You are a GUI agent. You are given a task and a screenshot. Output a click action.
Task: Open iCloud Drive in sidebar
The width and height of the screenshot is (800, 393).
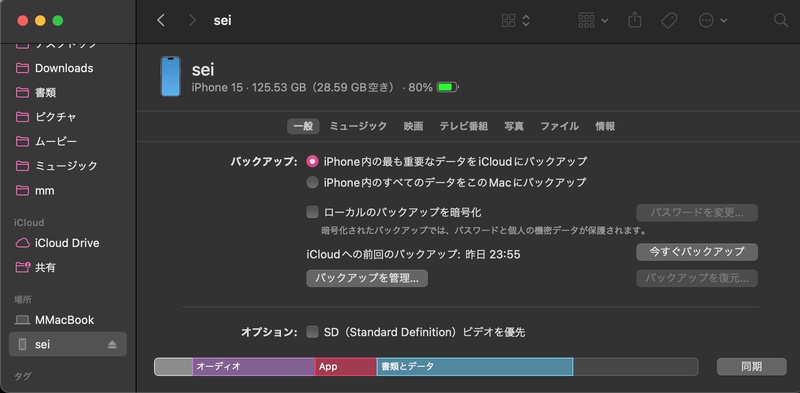[x=68, y=243]
